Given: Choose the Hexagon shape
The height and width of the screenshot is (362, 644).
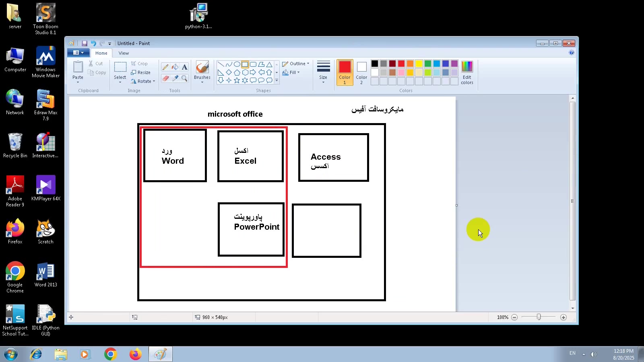Looking at the screenshot, I should 245,72.
